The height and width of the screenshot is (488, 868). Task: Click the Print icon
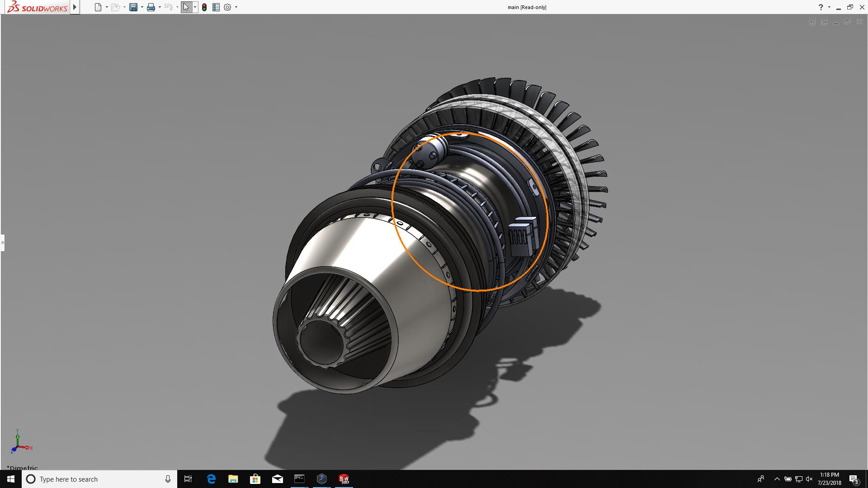pos(151,7)
